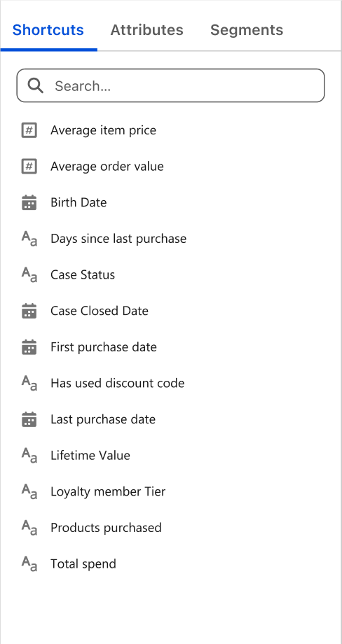342x644 pixels.
Task: Click the magnifier icon in search box
Action: point(36,86)
